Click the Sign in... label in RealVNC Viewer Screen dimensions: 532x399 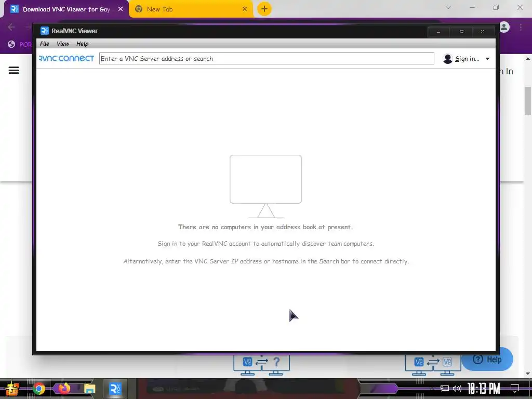pyautogui.click(x=467, y=59)
